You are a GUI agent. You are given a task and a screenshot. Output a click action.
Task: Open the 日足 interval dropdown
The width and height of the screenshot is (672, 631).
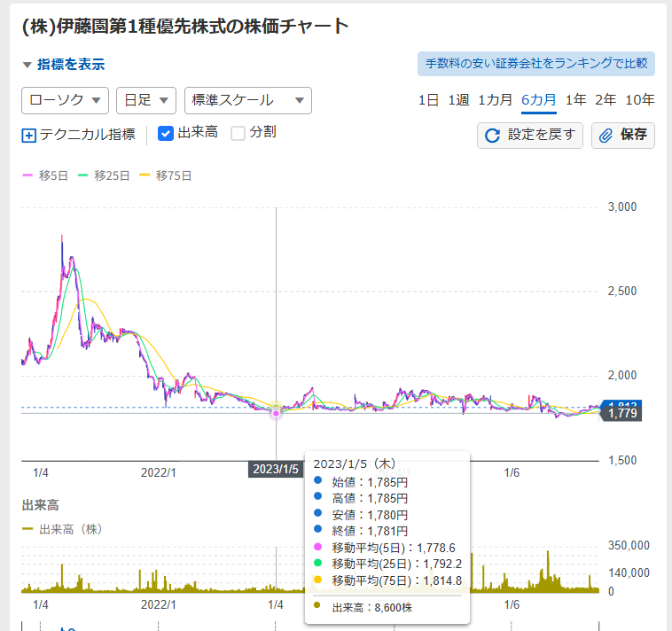(146, 100)
